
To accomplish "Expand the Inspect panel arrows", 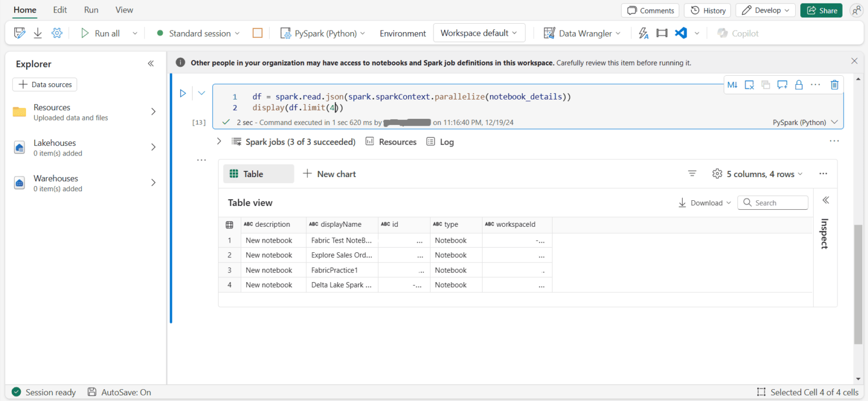I will pyautogui.click(x=826, y=200).
